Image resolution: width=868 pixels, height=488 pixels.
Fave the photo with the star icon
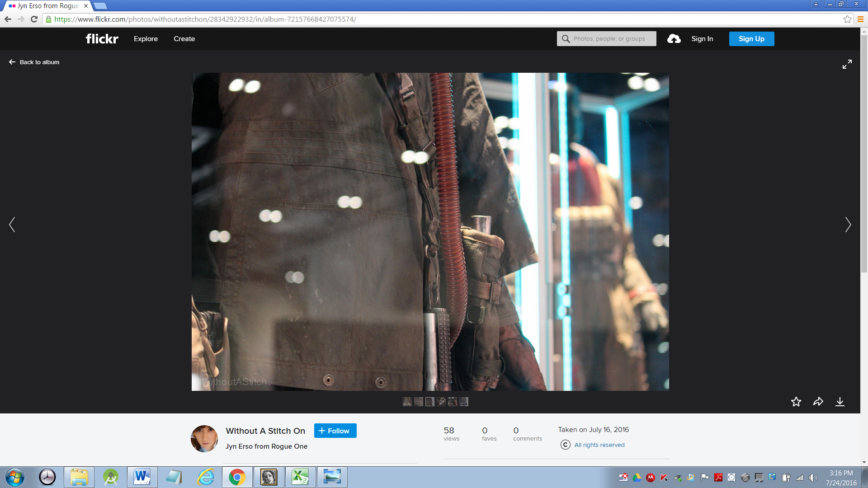tap(796, 402)
